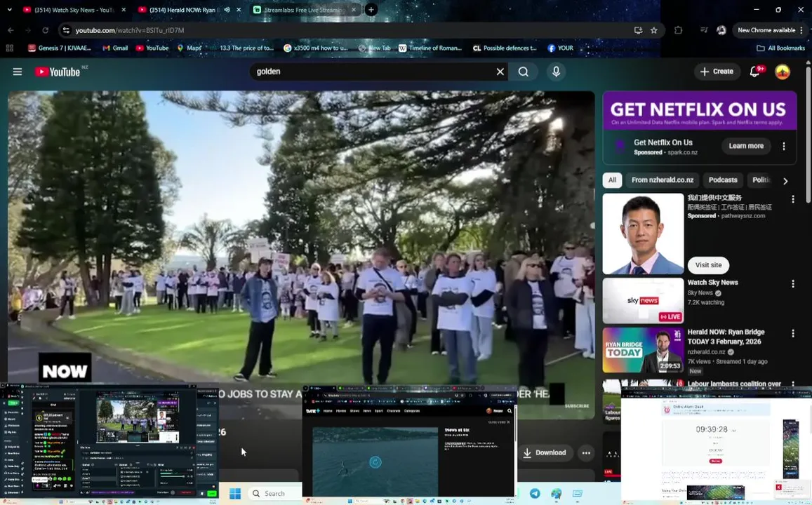Select 'From nzherald.co.nz' chip
Image resolution: width=812 pixels, height=505 pixels.
pyautogui.click(x=663, y=180)
